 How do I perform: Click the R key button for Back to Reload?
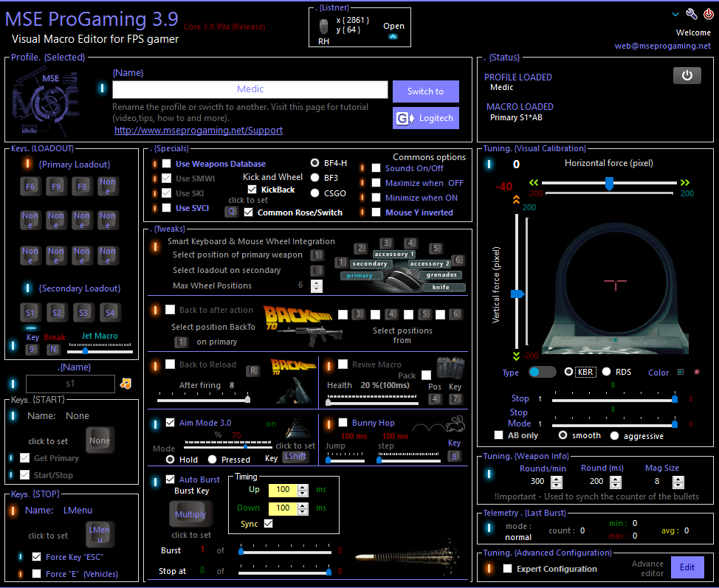point(252,371)
